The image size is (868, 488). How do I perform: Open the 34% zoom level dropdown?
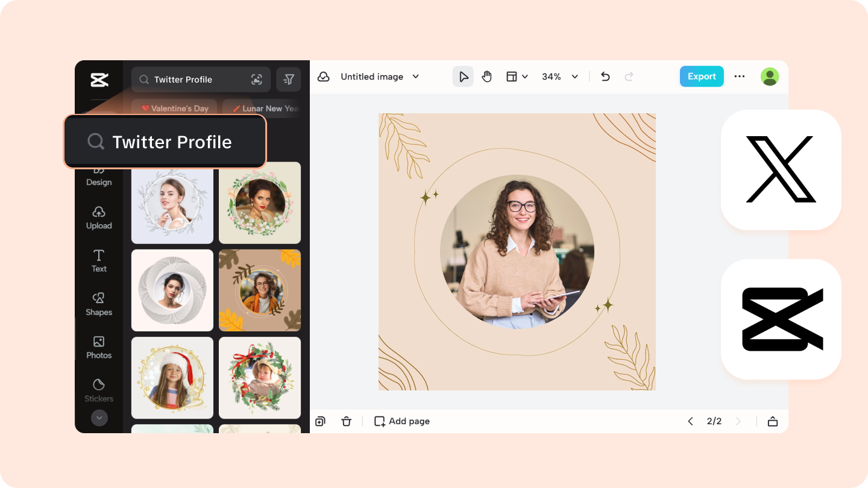pyautogui.click(x=560, y=77)
